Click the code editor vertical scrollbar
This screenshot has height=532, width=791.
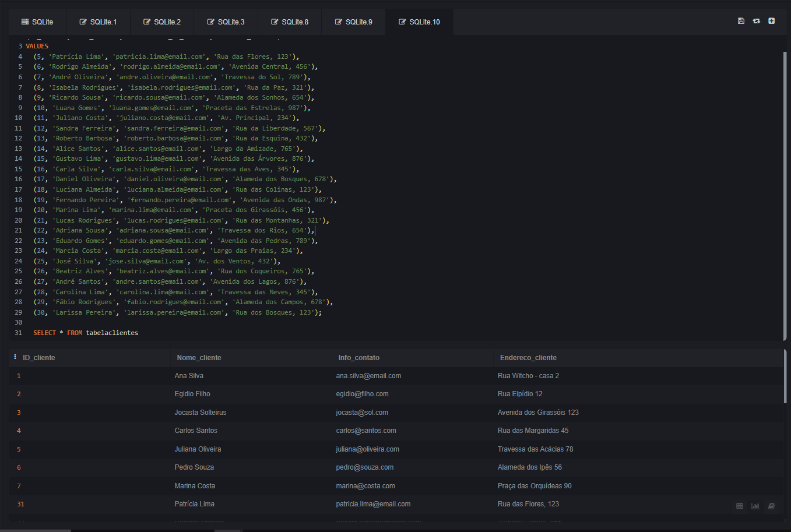(785, 195)
